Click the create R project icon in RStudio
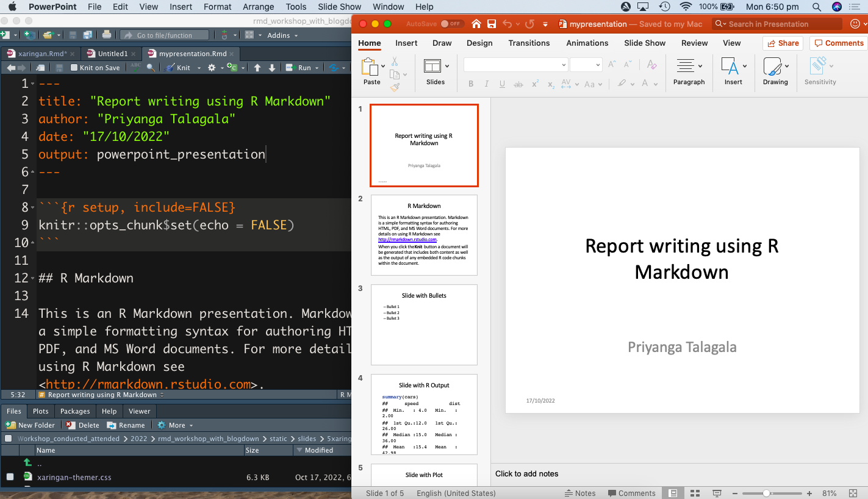The width and height of the screenshot is (868, 499). [29, 35]
